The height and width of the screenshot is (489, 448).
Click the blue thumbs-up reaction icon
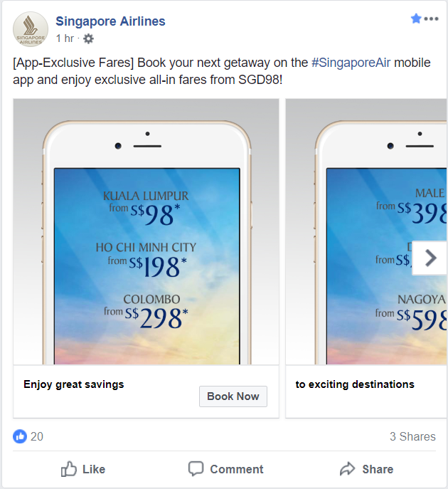(x=20, y=436)
